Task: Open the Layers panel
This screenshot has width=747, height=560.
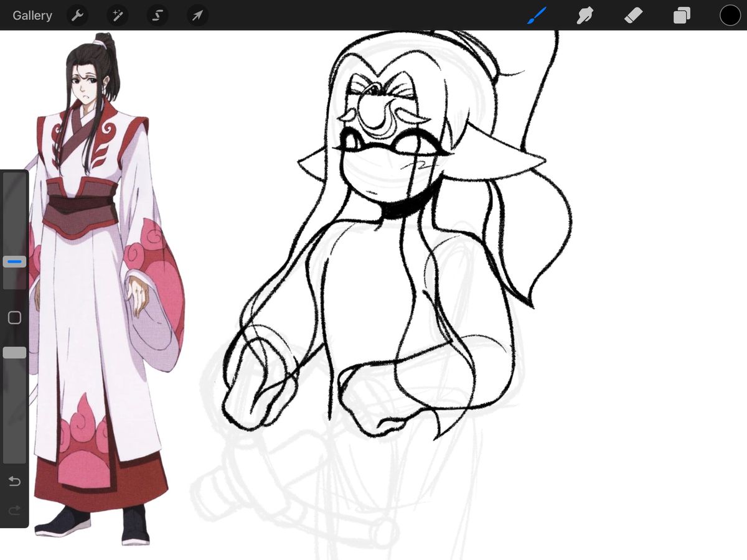Action: coord(682,16)
